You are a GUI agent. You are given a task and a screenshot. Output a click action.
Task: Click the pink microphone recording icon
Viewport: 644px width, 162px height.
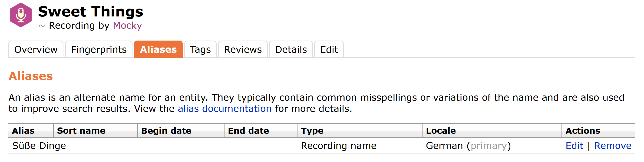coord(21,15)
